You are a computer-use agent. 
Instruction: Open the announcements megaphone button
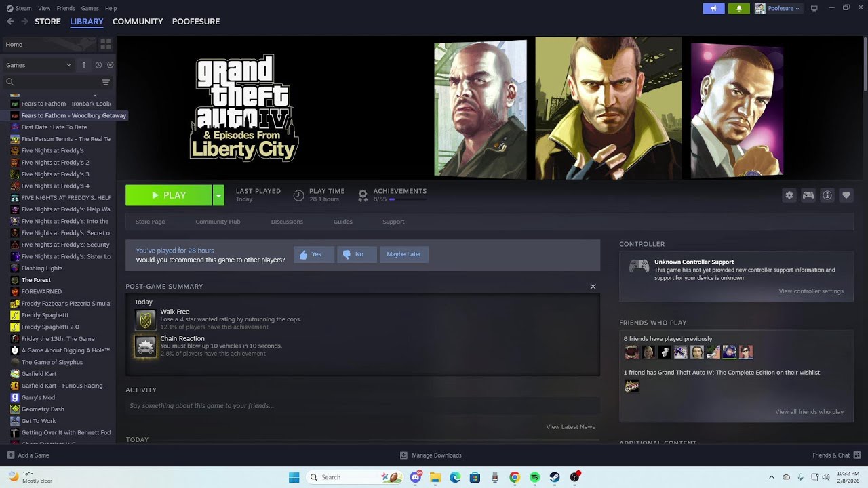click(713, 8)
